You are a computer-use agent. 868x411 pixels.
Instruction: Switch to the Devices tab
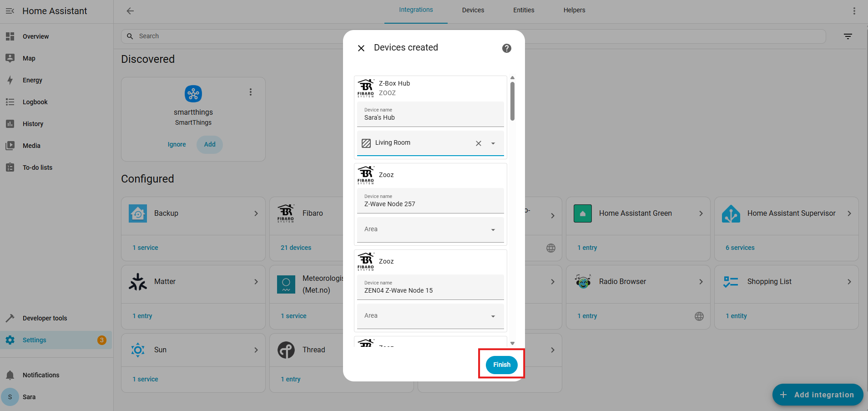click(x=473, y=10)
